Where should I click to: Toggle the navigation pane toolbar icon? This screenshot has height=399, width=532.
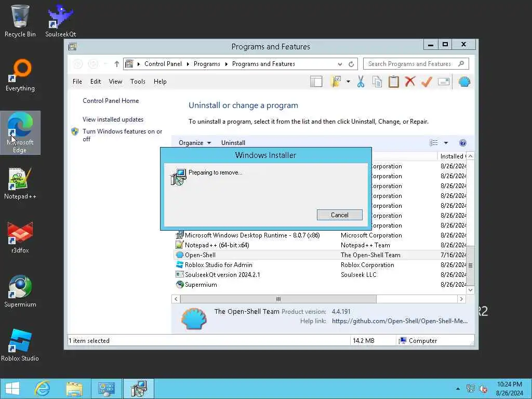click(316, 82)
